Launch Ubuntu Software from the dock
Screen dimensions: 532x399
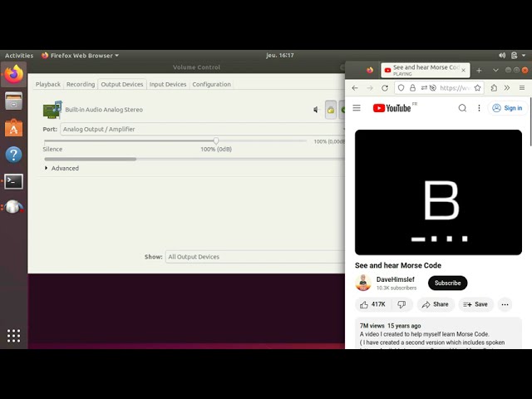tap(13, 128)
